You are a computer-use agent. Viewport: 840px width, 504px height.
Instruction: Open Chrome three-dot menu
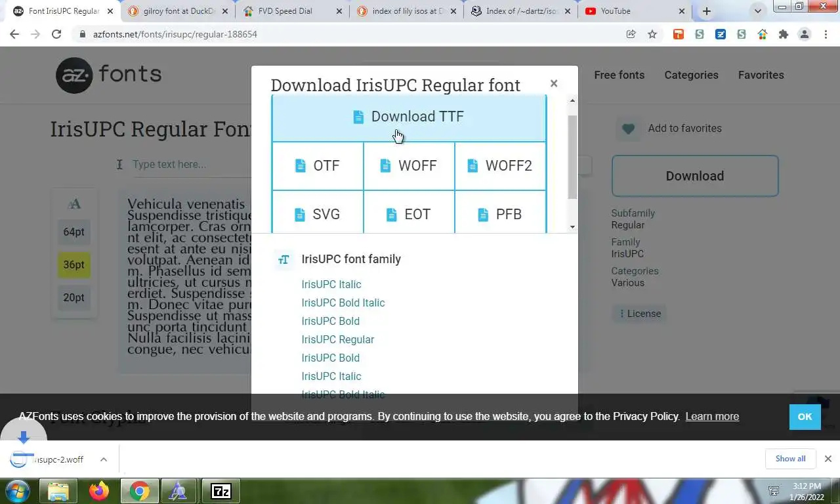[826, 34]
